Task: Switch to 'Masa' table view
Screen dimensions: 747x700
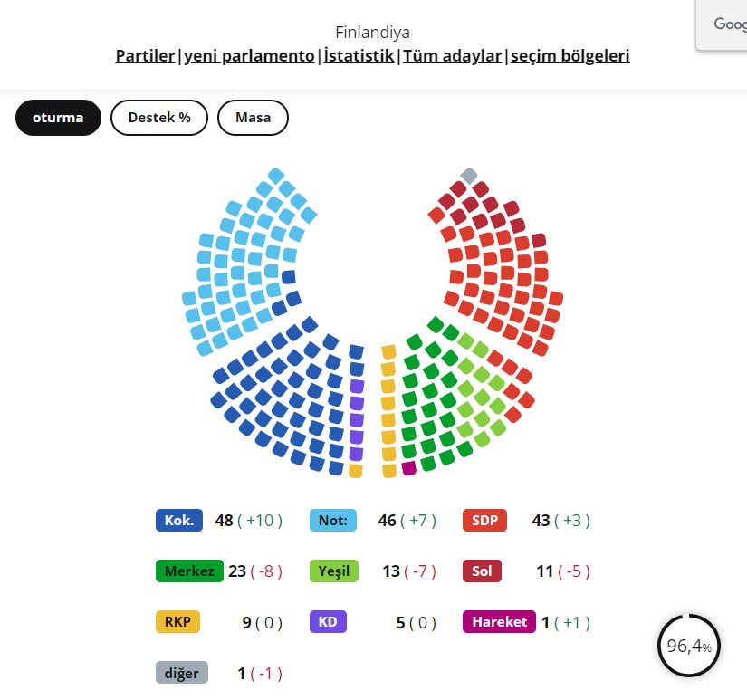Action: click(x=253, y=118)
